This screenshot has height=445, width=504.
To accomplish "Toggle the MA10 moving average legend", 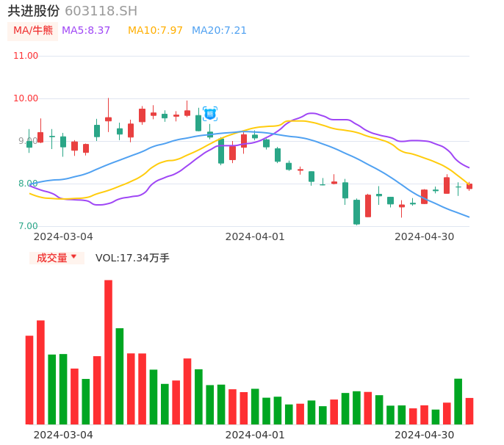I will click(x=155, y=31).
